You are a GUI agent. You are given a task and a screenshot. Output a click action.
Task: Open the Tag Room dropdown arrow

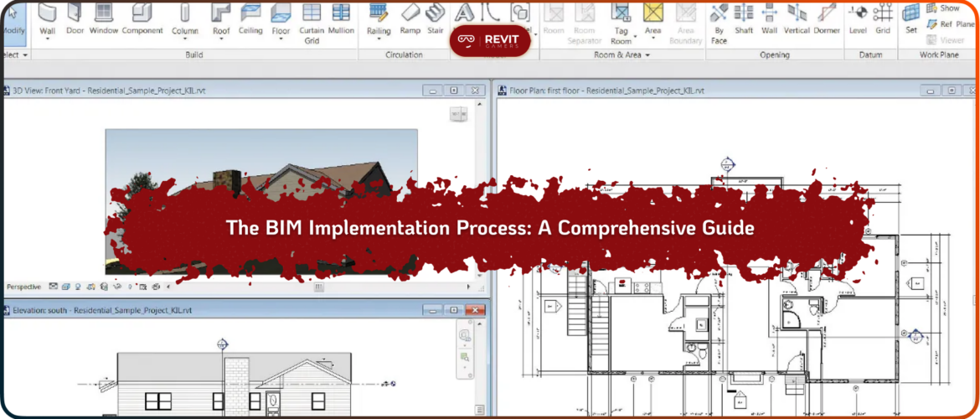[x=635, y=38]
